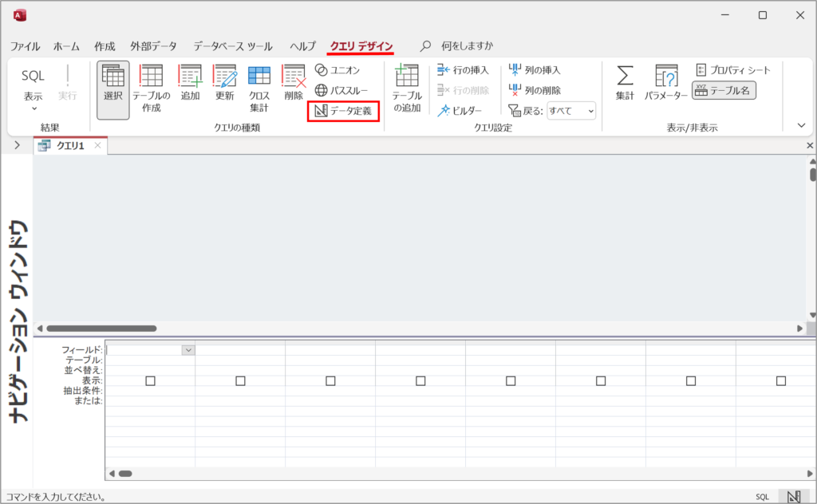This screenshot has height=504, width=817.
Task: Check 表示 checkbox in sixth grid column
Action: (601, 381)
